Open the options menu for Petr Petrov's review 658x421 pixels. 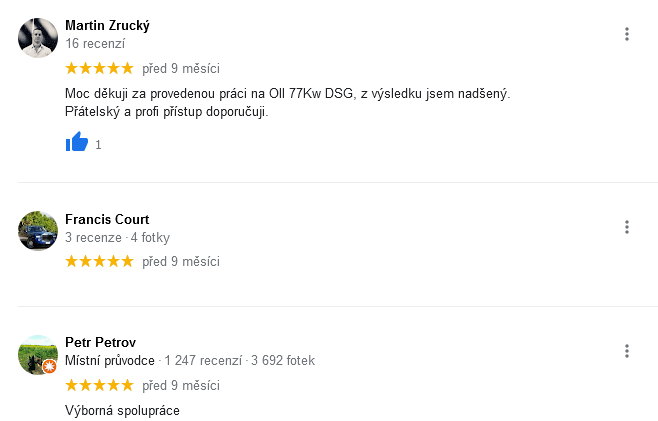[x=627, y=351]
